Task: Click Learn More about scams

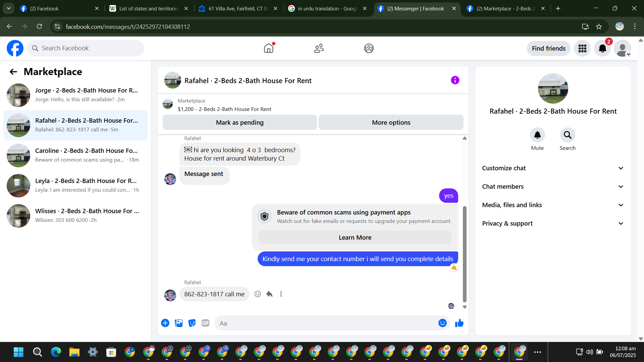Action: pyautogui.click(x=355, y=238)
